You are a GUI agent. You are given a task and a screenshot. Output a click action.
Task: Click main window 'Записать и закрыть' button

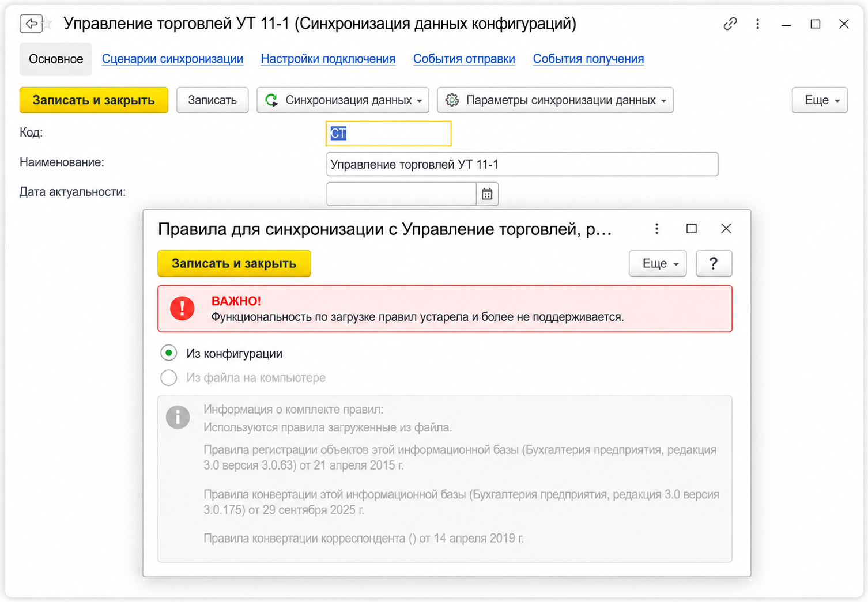[x=94, y=100]
